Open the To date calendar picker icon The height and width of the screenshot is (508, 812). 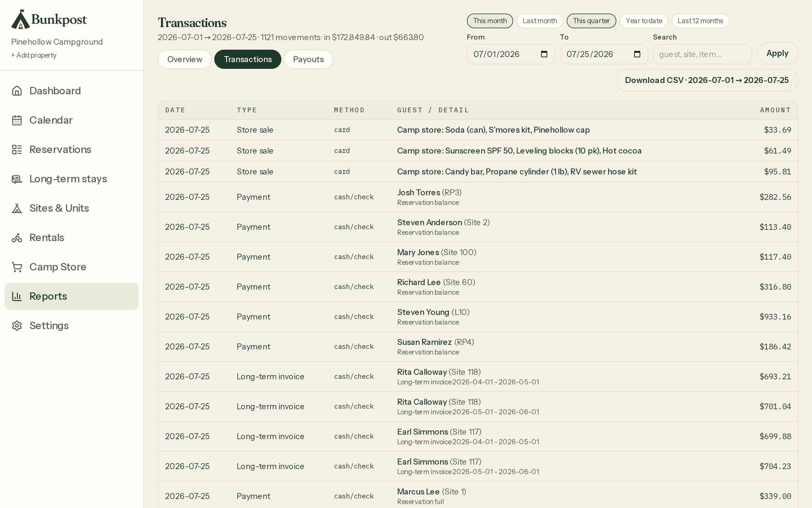[x=637, y=54]
